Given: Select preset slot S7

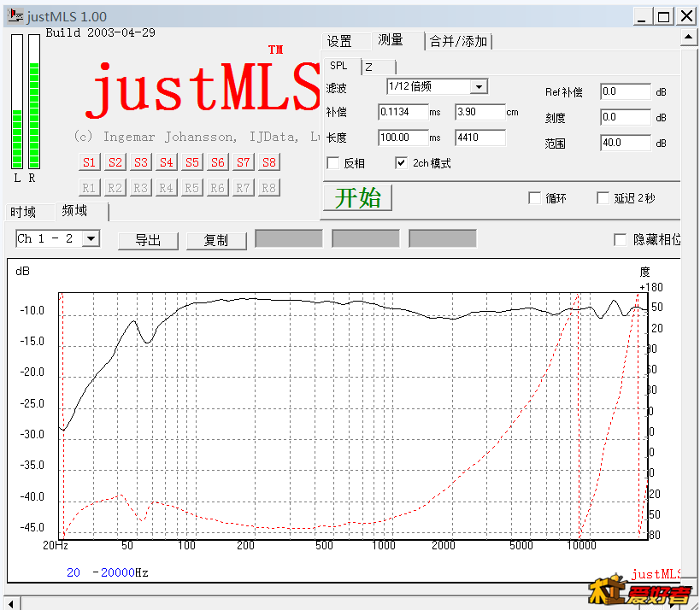Looking at the screenshot, I should click(243, 162).
